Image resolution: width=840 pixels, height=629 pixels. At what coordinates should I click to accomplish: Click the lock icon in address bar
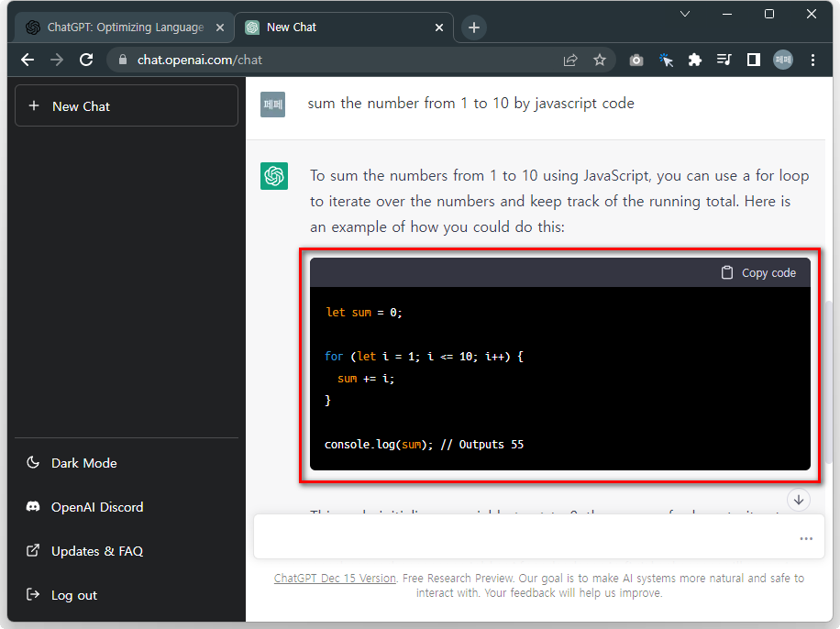tap(123, 60)
